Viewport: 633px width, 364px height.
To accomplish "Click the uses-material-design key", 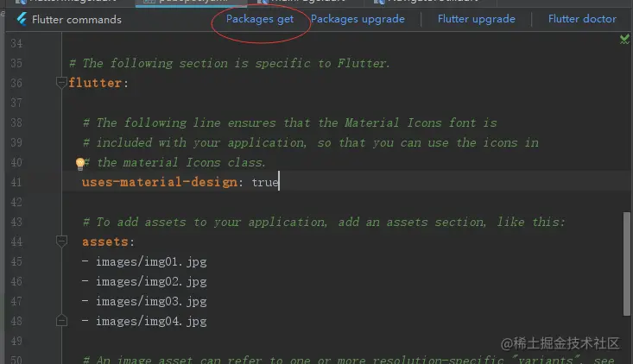I will click(162, 182).
